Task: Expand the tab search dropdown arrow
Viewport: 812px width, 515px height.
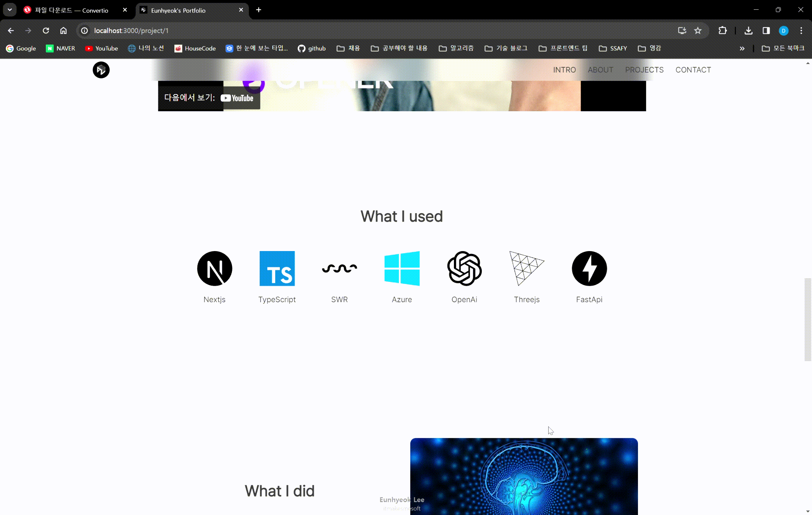Action: pos(10,10)
